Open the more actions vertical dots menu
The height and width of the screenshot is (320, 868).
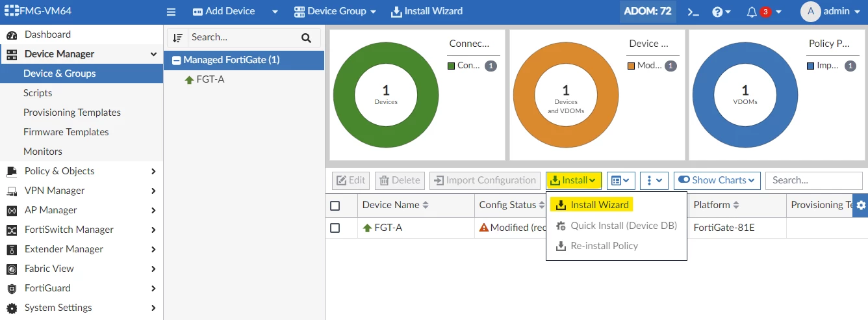(x=654, y=180)
